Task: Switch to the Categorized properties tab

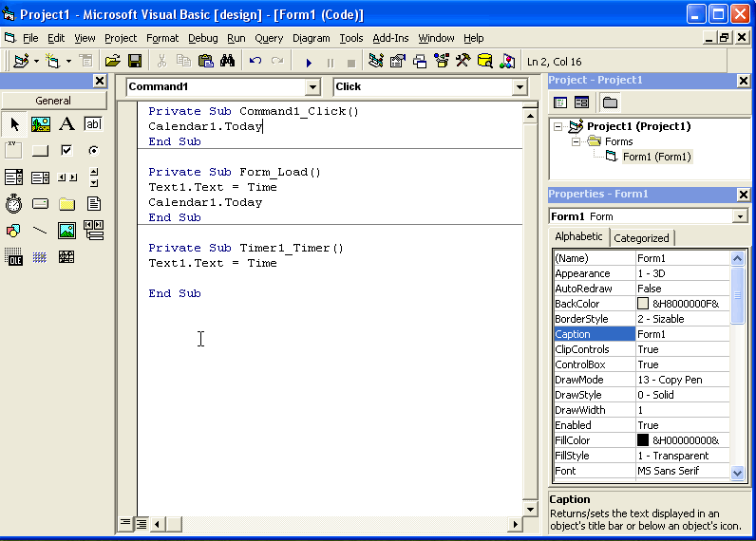Action: (641, 238)
